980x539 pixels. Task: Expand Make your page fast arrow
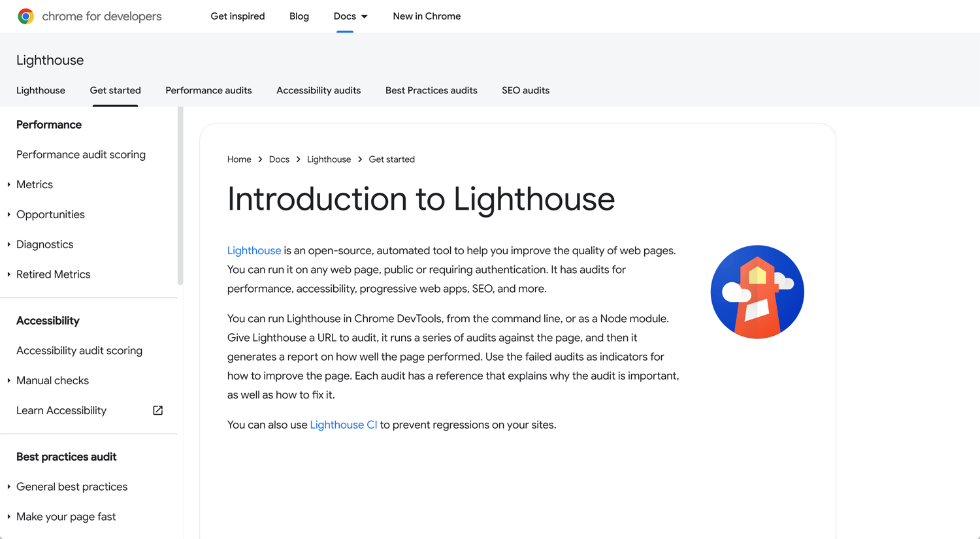point(8,517)
